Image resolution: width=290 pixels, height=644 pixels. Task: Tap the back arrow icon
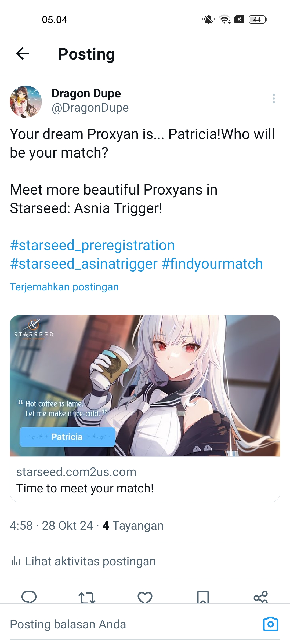(x=23, y=53)
